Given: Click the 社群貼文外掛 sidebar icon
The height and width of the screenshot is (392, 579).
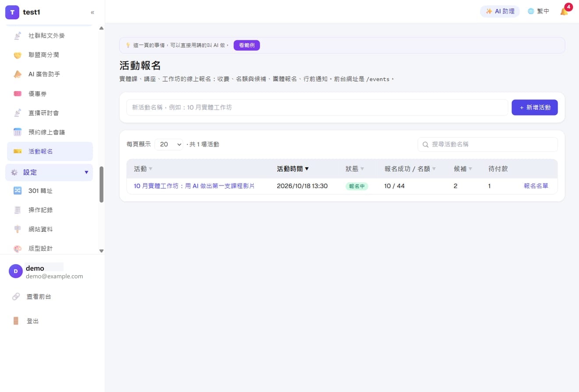Looking at the screenshot, I should [18, 35].
